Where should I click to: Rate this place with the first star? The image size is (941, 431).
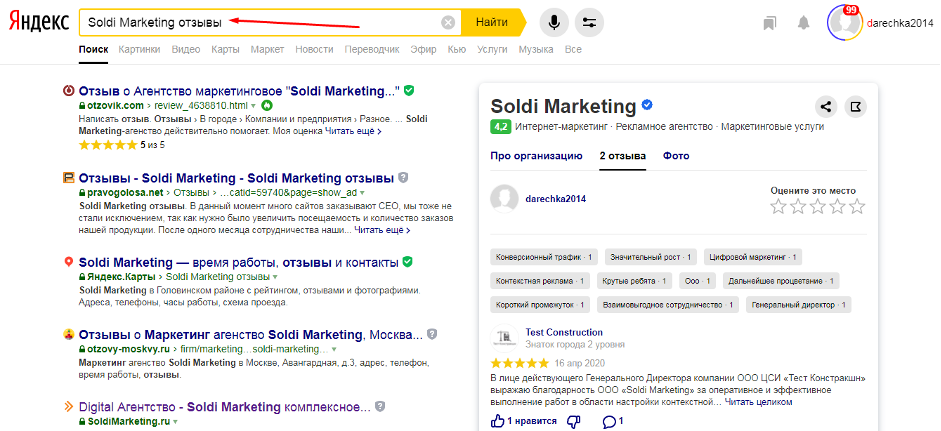pos(779,207)
